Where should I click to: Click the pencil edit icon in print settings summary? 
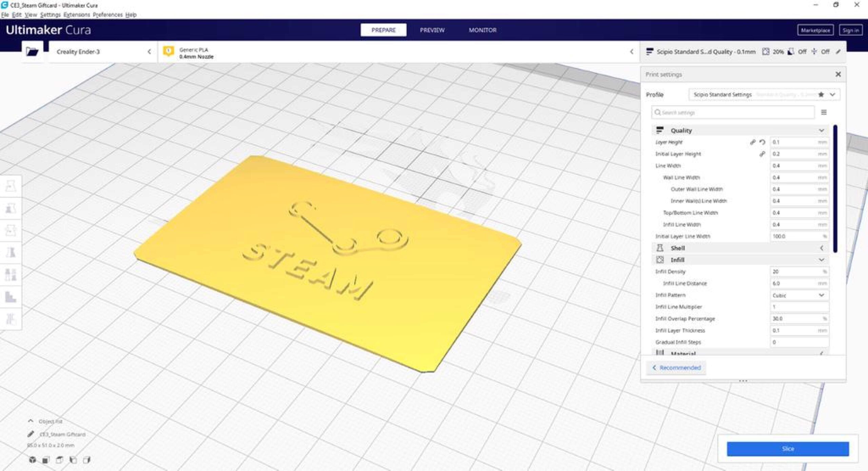point(838,52)
